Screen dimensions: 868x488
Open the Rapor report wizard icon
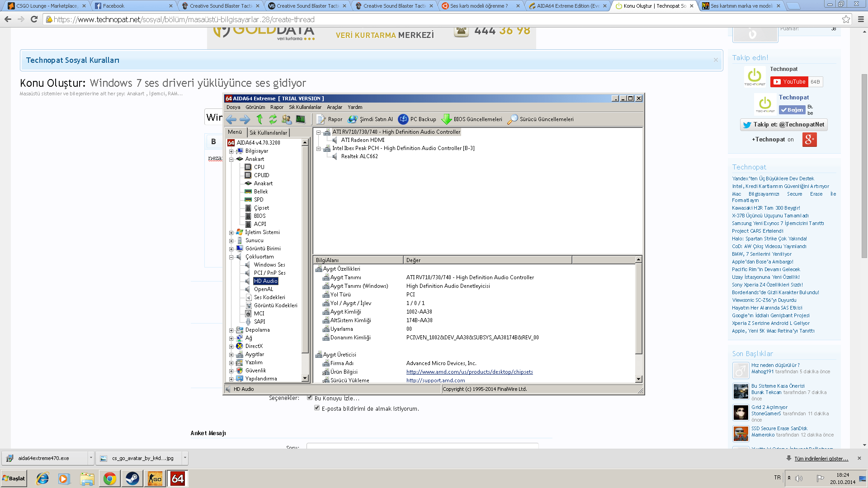pos(321,119)
